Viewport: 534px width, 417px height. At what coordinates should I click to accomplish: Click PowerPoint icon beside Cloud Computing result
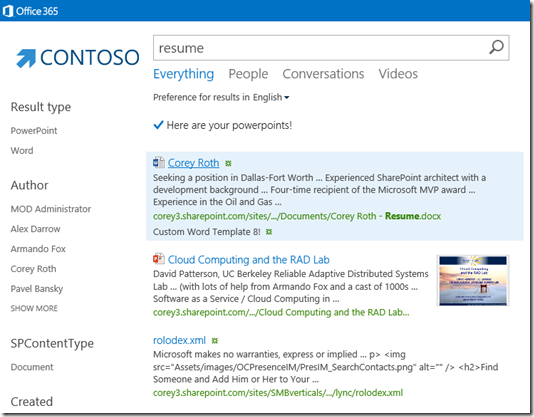pyautogui.click(x=159, y=259)
